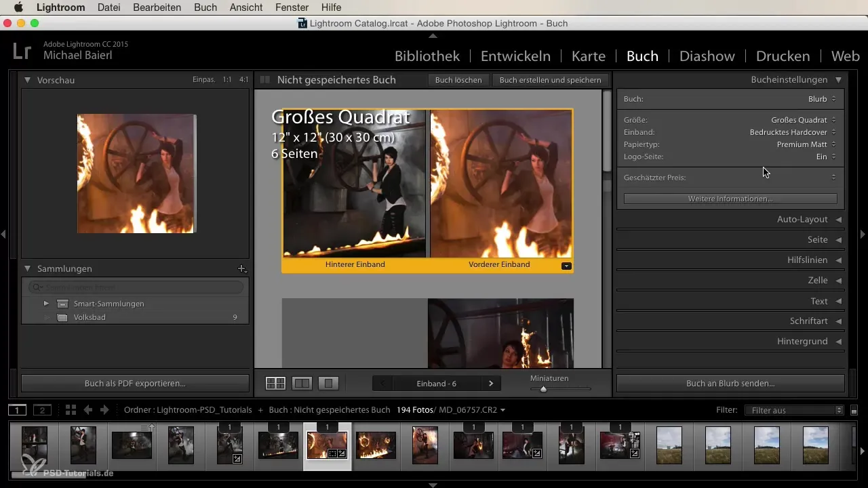Click Buch erstellen und speichern

click(550, 80)
